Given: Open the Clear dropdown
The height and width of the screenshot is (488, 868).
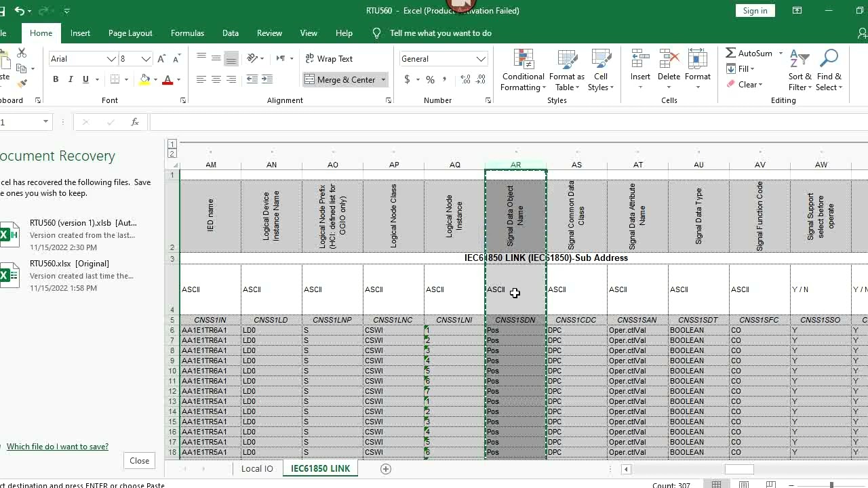Looking at the screenshot, I should click(745, 84).
